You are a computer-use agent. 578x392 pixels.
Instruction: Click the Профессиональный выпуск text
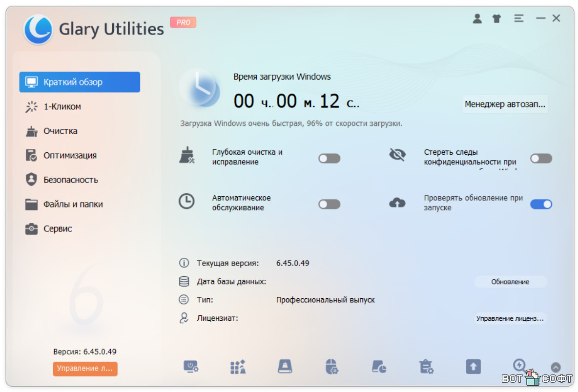(x=326, y=300)
